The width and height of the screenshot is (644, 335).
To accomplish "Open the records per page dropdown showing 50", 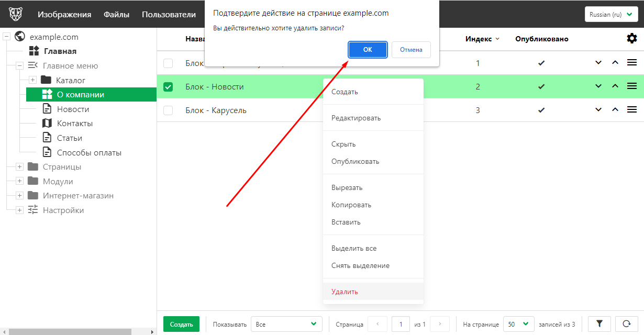I will click(518, 324).
